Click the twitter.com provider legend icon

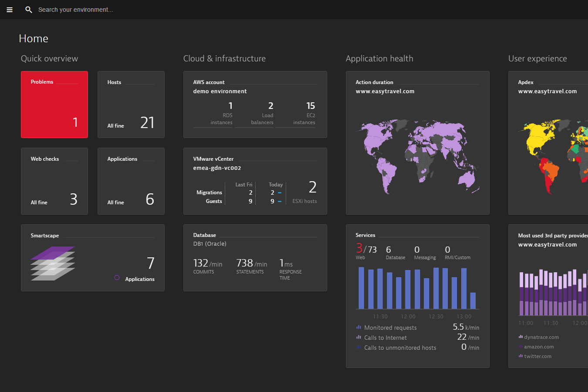(520, 356)
